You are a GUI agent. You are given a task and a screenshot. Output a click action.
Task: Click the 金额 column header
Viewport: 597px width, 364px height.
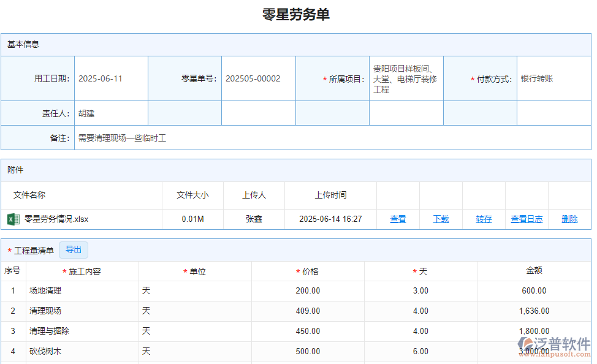534,270
